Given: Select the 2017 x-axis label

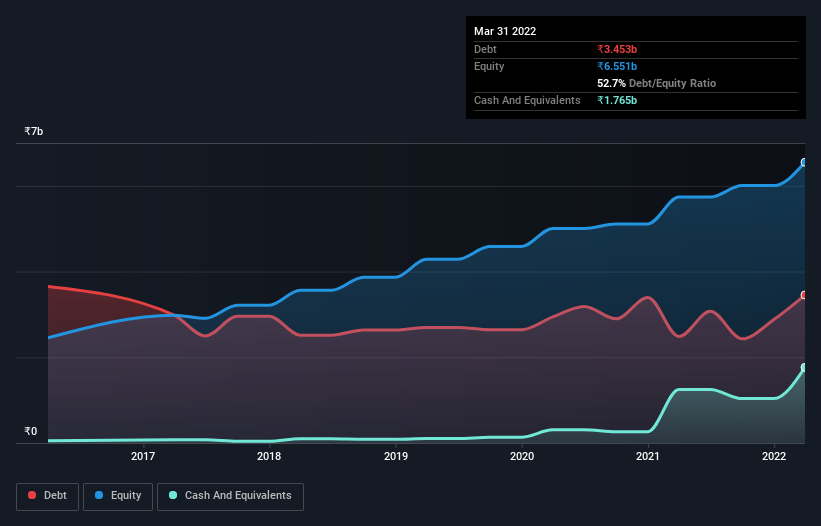Looking at the screenshot, I should coord(143,456).
